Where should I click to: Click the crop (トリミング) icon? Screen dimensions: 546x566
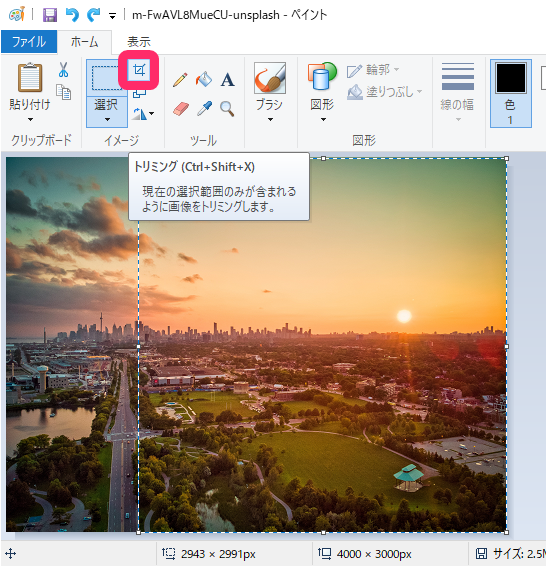point(139,70)
